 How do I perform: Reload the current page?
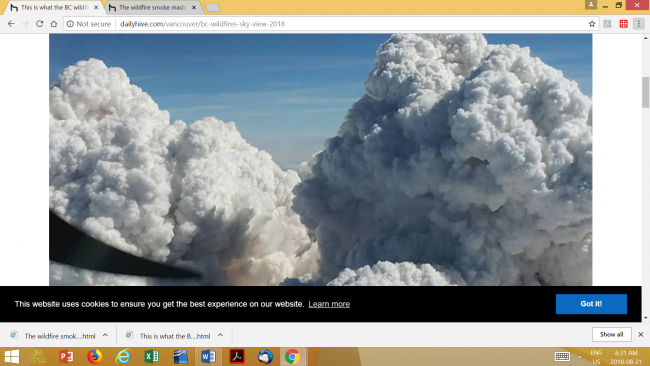[39, 24]
